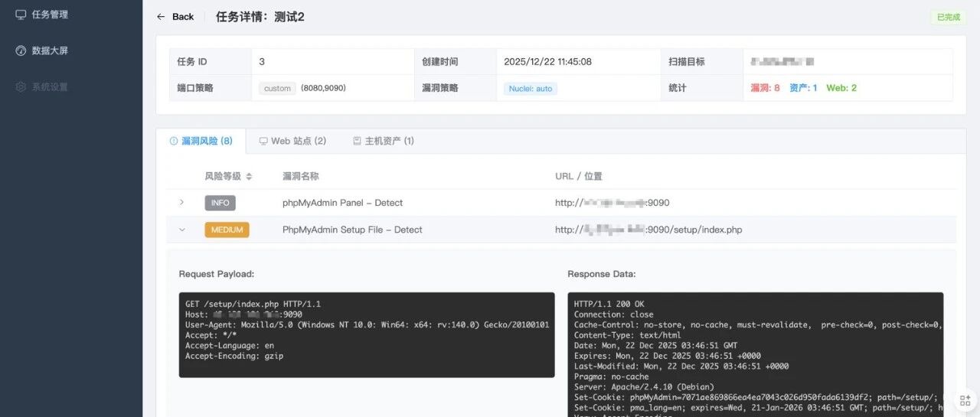
Task: Switch to the Web 站点 (2) tab
Action: coord(292,141)
